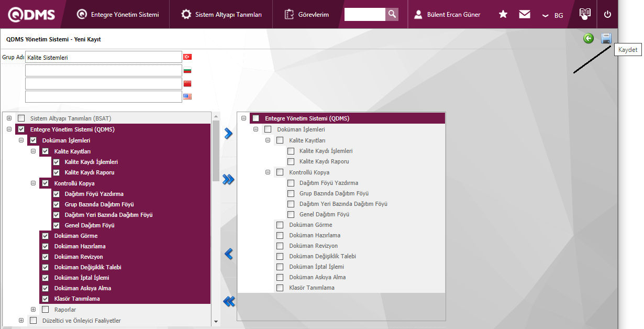Open favorites with the star icon
644x329 pixels.
[503, 15]
